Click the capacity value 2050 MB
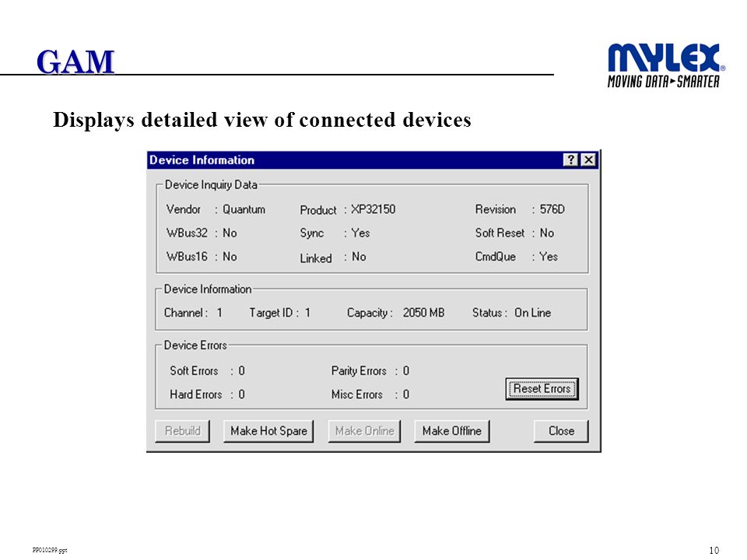Viewport: 747px width, 560px height. [x=423, y=313]
